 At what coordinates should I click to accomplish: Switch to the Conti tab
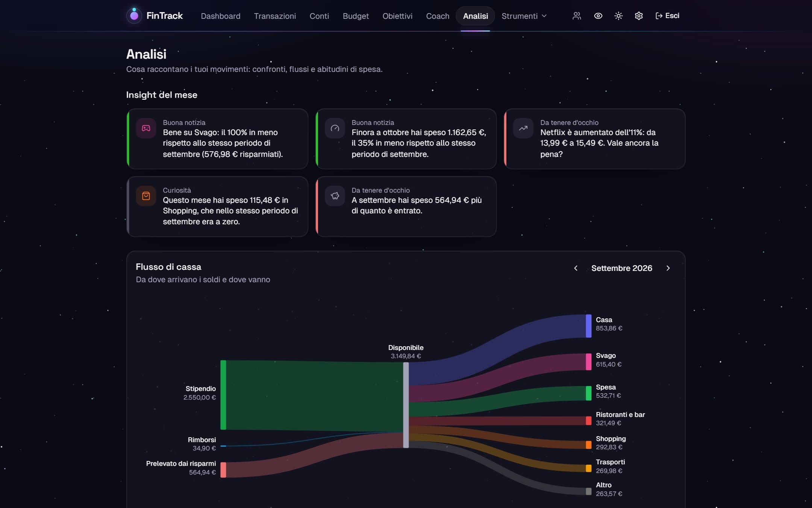(319, 16)
